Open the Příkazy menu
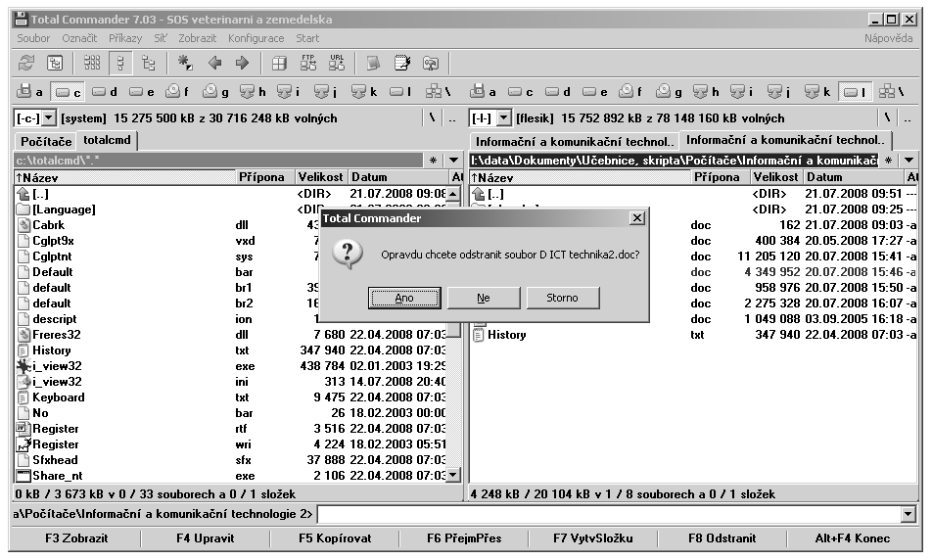The image size is (932, 560). pyautogui.click(x=125, y=38)
